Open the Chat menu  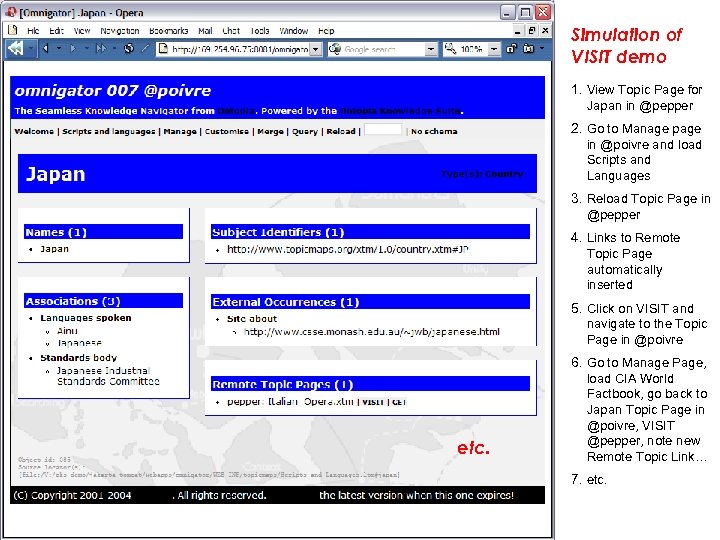(x=231, y=31)
